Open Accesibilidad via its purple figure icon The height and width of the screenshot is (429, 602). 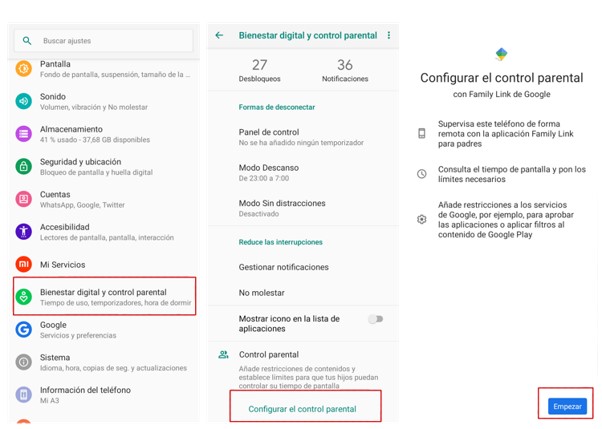point(23,232)
